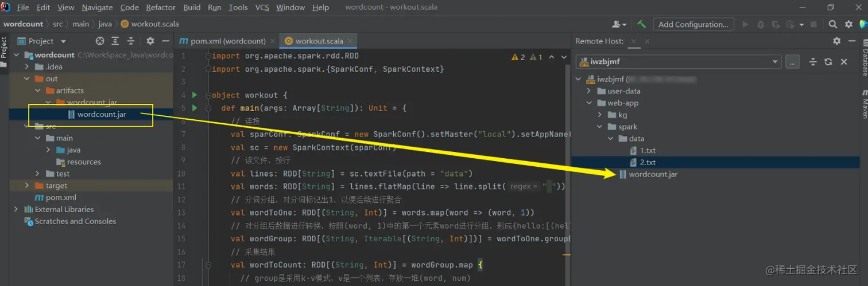The height and width of the screenshot is (286, 868).
Task: Open the user account icon menu
Action: tap(619, 24)
